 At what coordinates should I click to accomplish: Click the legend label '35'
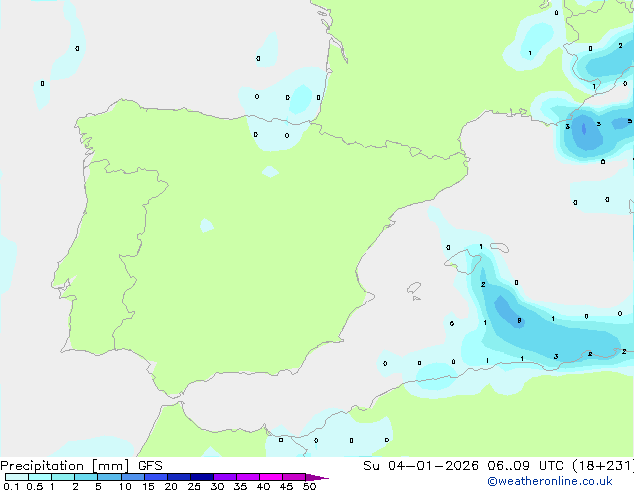pos(240,486)
